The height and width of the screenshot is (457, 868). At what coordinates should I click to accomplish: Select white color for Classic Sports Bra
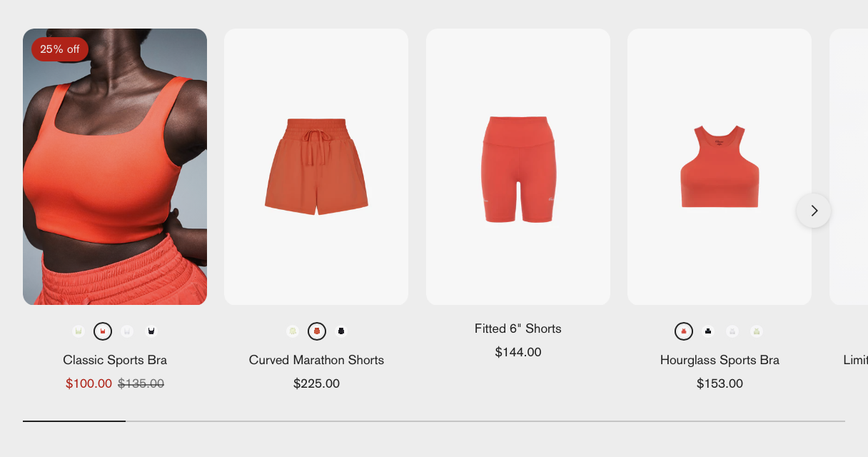127,331
